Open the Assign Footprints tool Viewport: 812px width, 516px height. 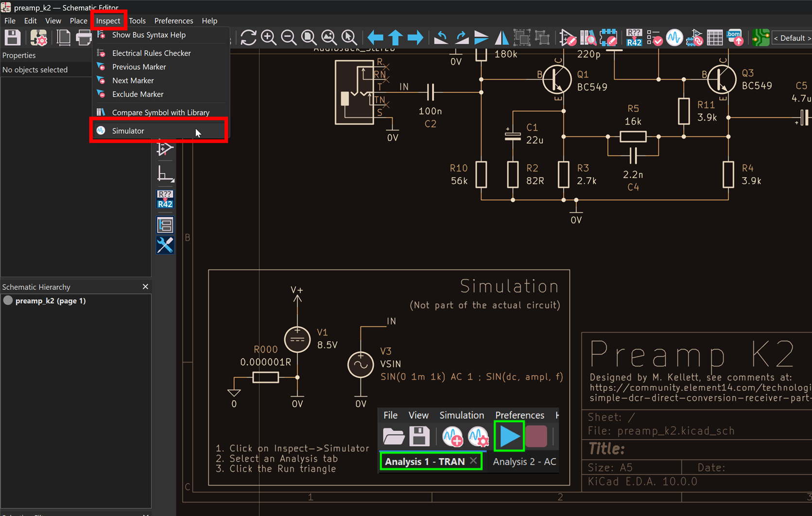(x=694, y=37)
